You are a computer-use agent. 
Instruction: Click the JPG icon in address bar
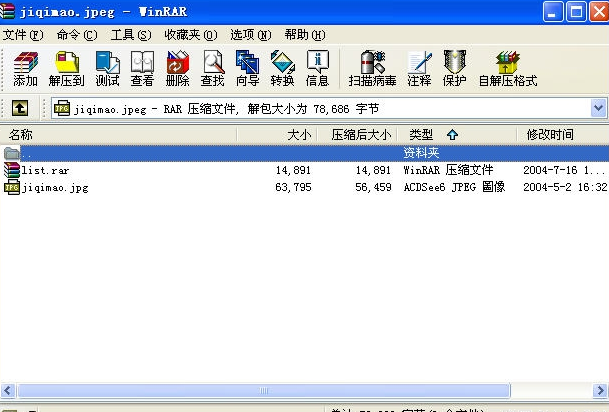[x=62, y=108]
